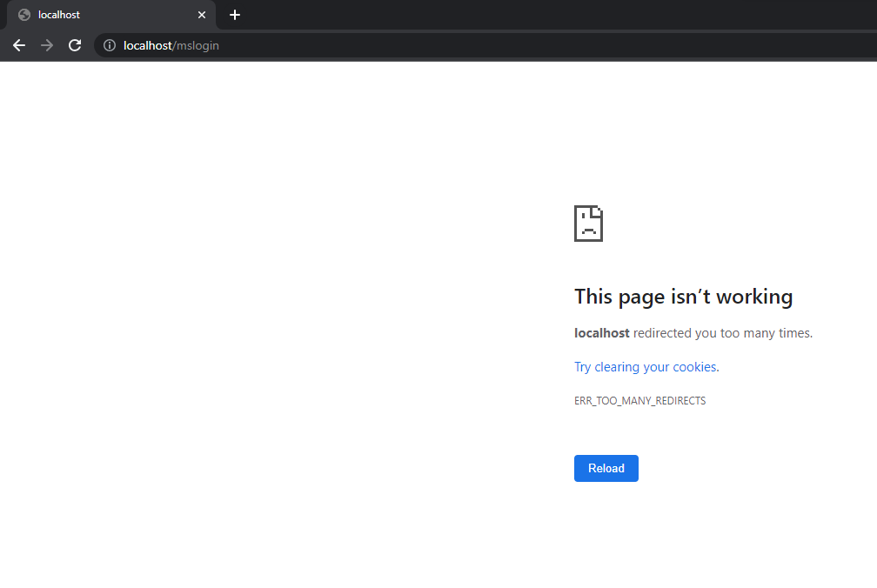This screenshot has width=877, height=588.
Task: Click the ERR_TOO_MANY_REDIRECTS error code
Action: coord(639,400)
